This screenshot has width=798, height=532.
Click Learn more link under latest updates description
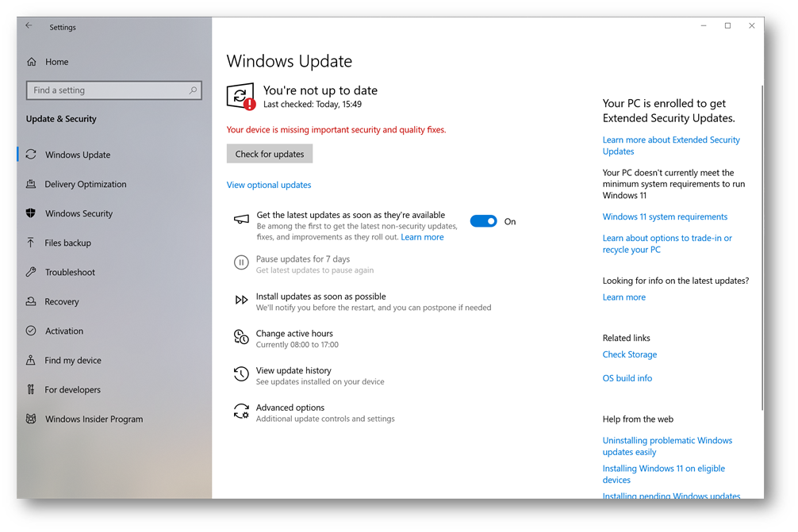coord(423,237)
